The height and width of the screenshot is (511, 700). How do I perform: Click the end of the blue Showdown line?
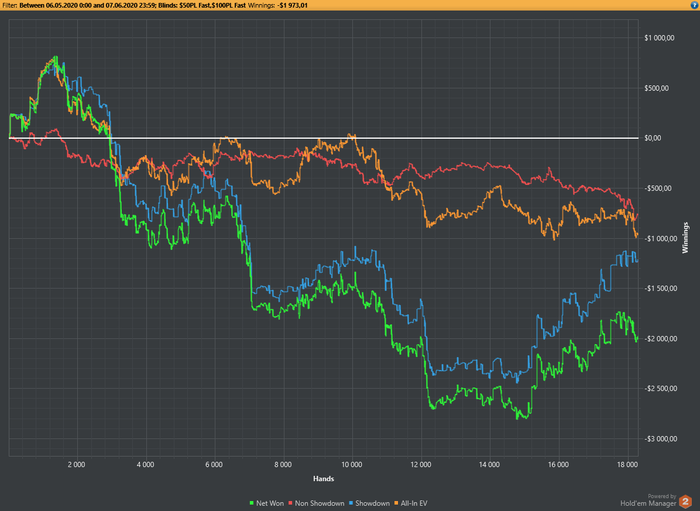coord(637,261)
